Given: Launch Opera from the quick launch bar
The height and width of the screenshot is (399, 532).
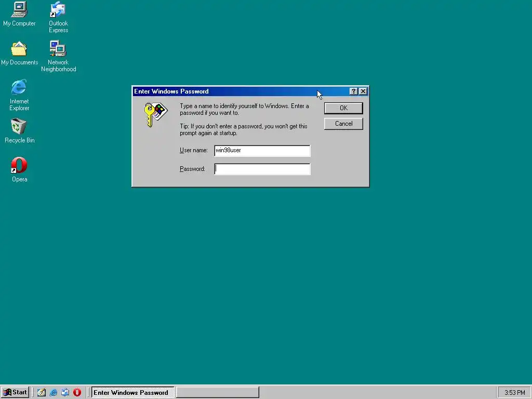Looking at the screenshot, I should [x=77, y=392].
